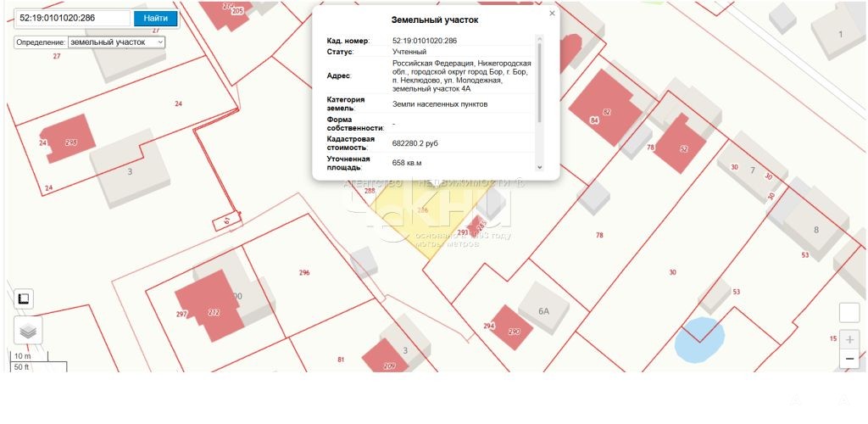Viewport: 868px width, 424px height.
Task: Click the blue pond on the map
Action: (699, 338)
